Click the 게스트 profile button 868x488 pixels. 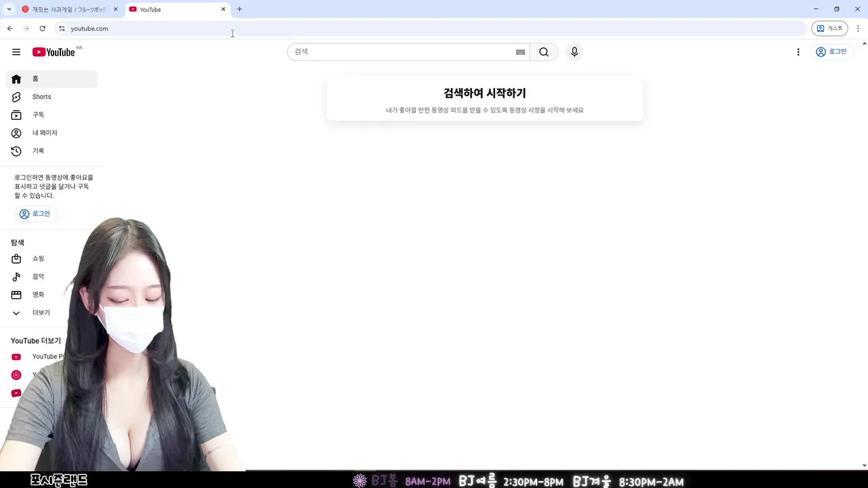point(829,28)
